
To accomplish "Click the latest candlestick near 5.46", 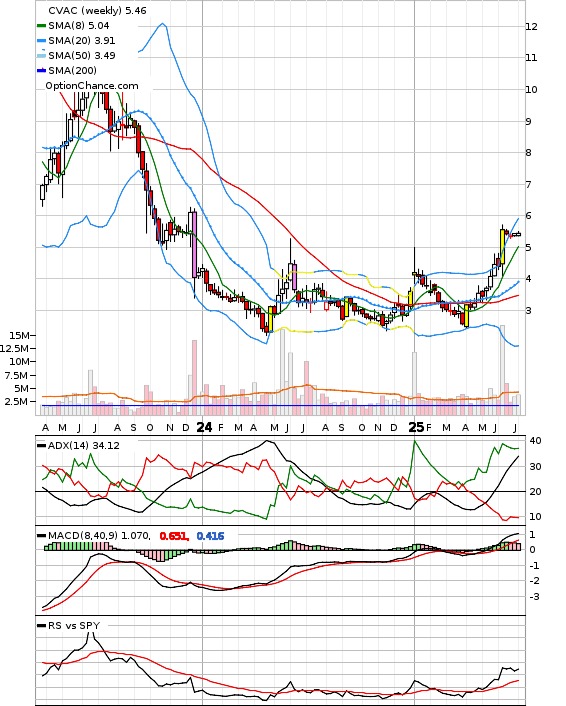I will pos(518,234).
